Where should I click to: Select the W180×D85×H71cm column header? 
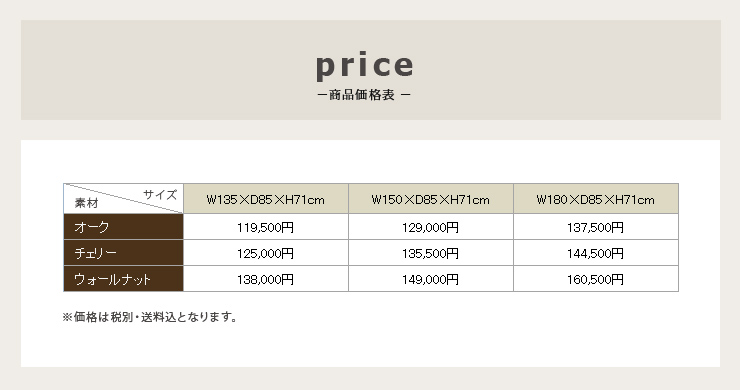tap(596, 199)
